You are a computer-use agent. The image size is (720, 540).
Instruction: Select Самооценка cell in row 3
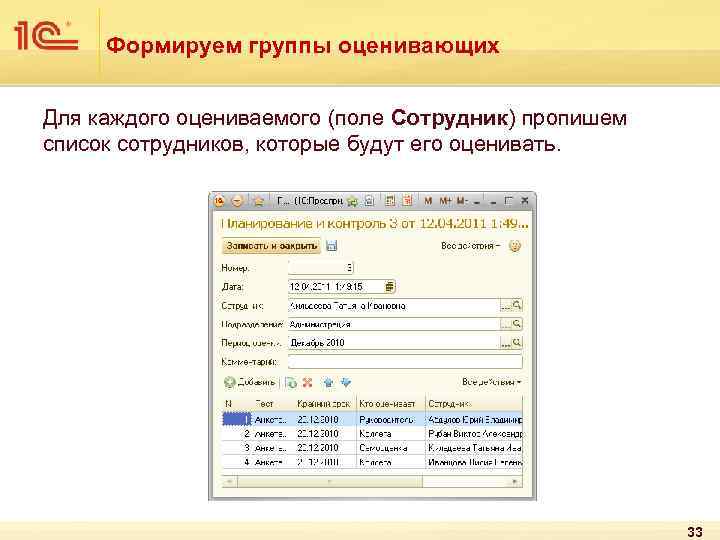(x=391, y=448)
